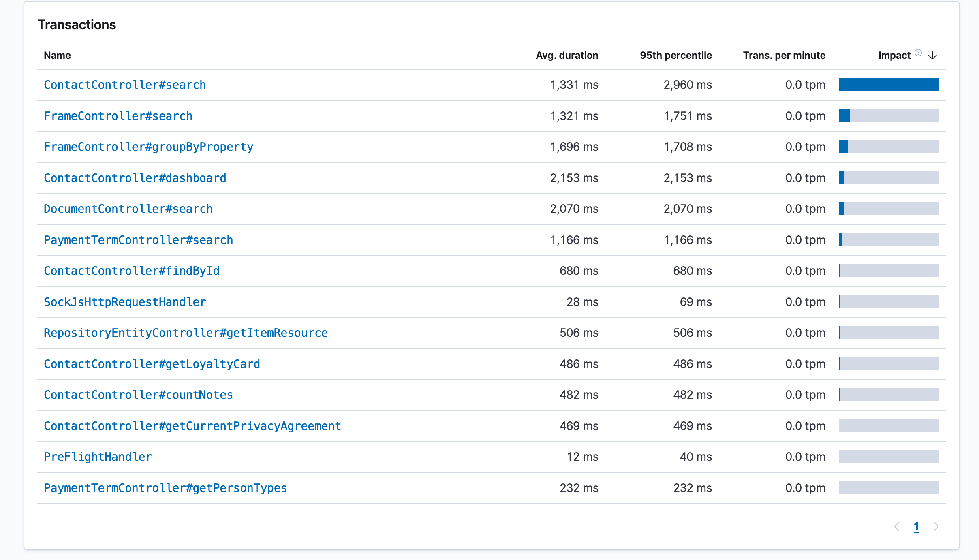The width and height of the screenshot is (979, 560).
Task: Open SockJsHttpRequestHandler transaction
Action: point(125,302)
